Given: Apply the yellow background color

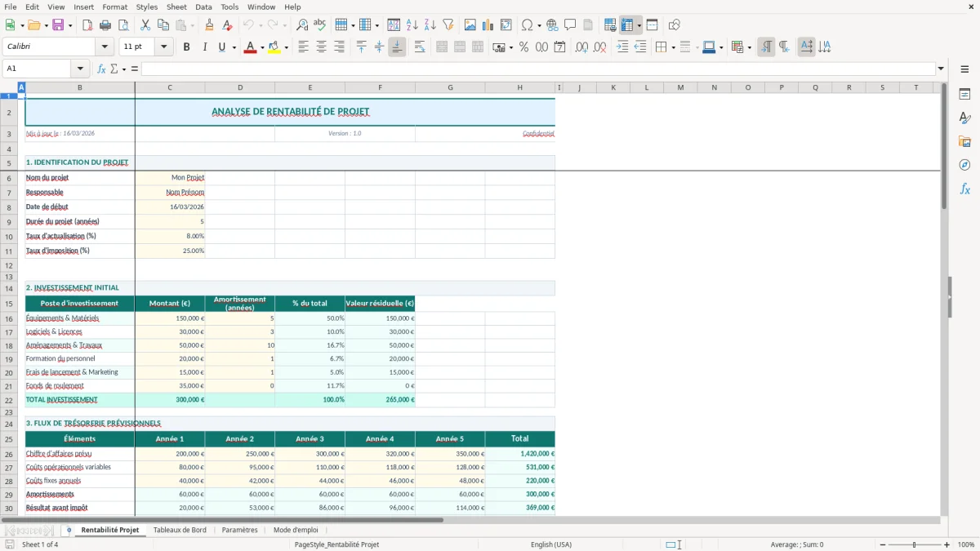Looking at the screenshot, I should point(274,47).
